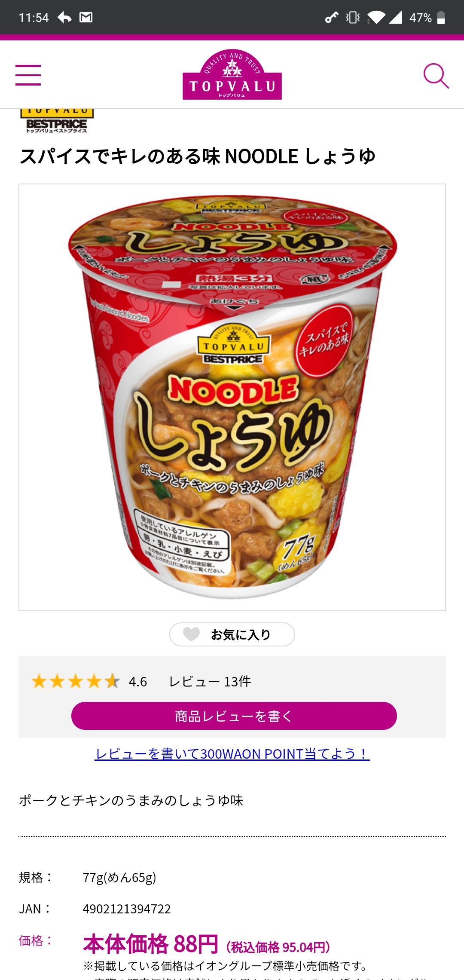Go to TOPVALU home via logo

click(232, 74)
